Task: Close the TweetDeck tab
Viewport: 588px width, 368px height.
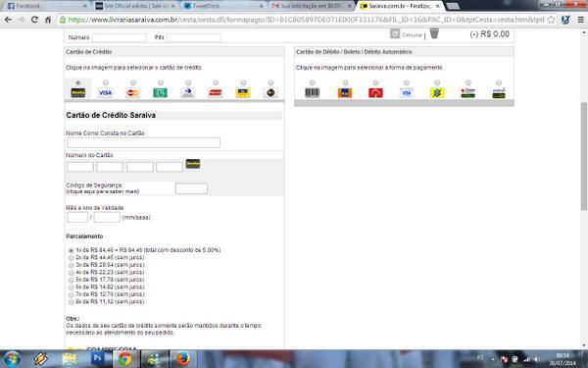Action: point(261,6)
